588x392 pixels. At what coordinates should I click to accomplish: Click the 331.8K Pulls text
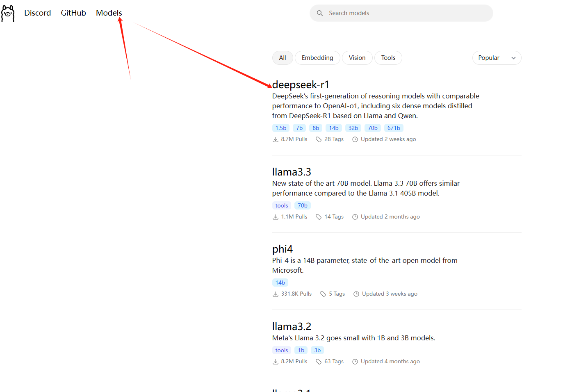tap(296, 294)
